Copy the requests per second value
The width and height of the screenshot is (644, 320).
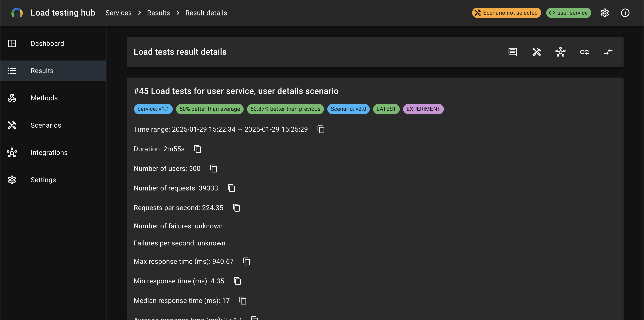tap(236, 208)
